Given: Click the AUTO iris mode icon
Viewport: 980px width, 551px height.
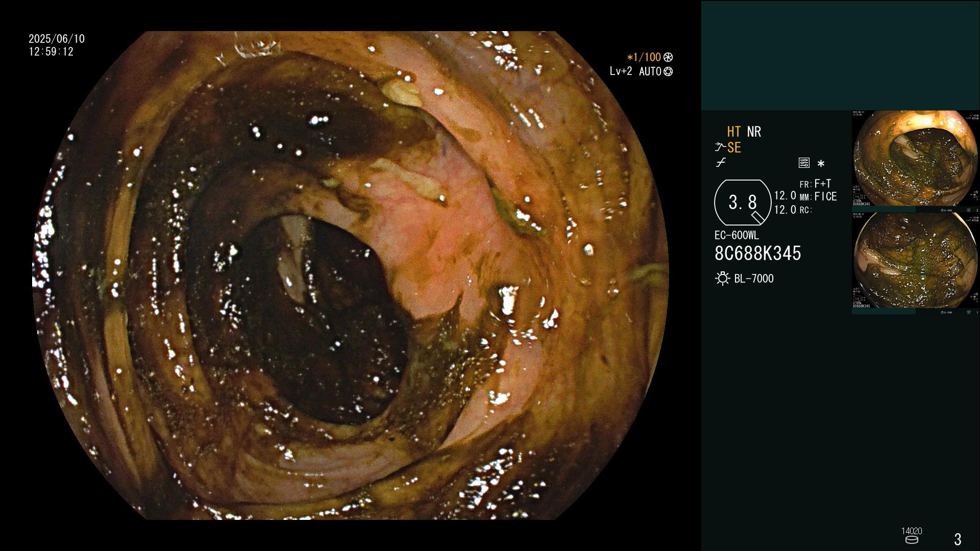Looking at the screenshot, I should pos(668,71).
